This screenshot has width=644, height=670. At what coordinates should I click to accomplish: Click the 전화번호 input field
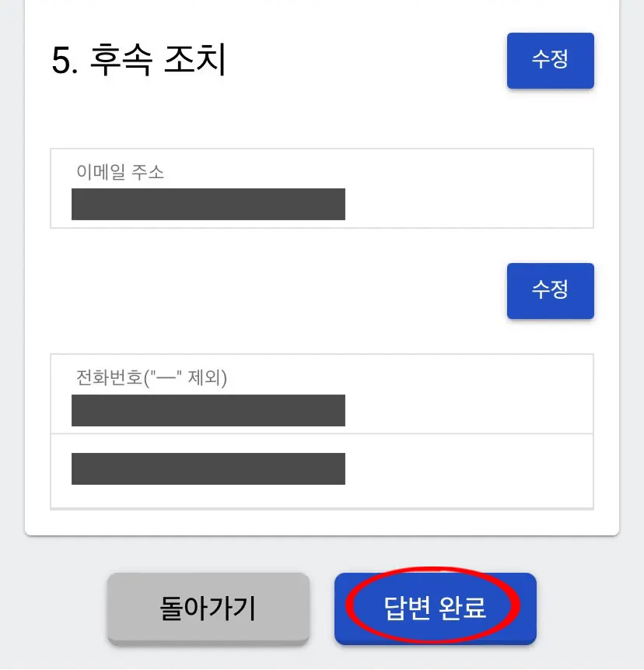[x=321, y=394]
